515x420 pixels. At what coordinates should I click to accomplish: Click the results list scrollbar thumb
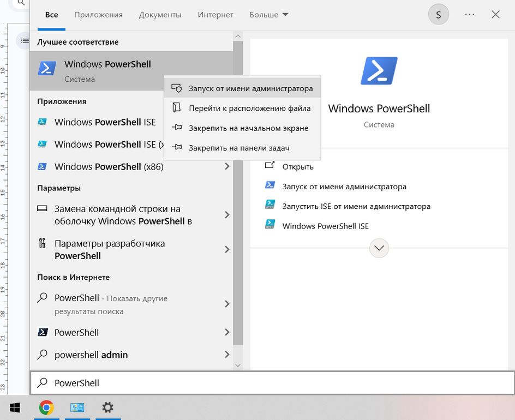pyautogui.click(x=238, y=193)
